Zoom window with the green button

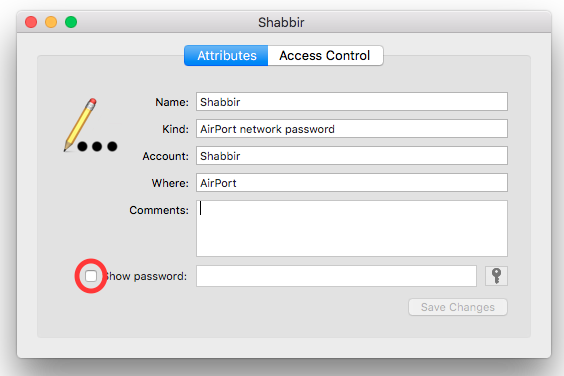(71, 22)
